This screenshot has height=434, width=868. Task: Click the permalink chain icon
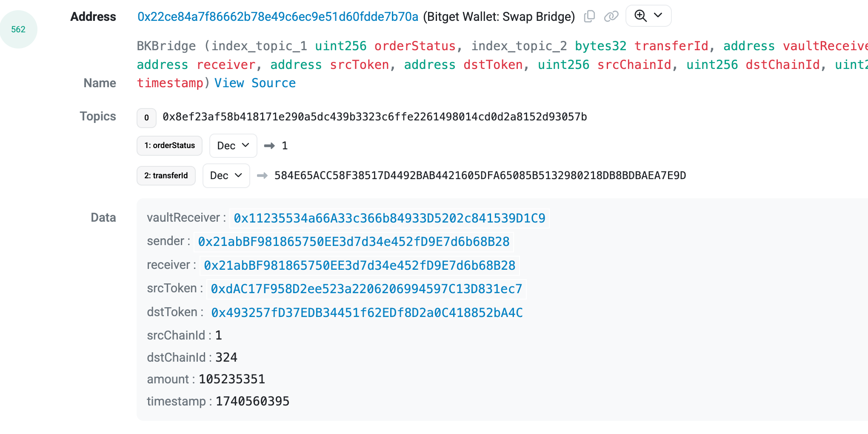pyautogui.click(x=611, y=17)
